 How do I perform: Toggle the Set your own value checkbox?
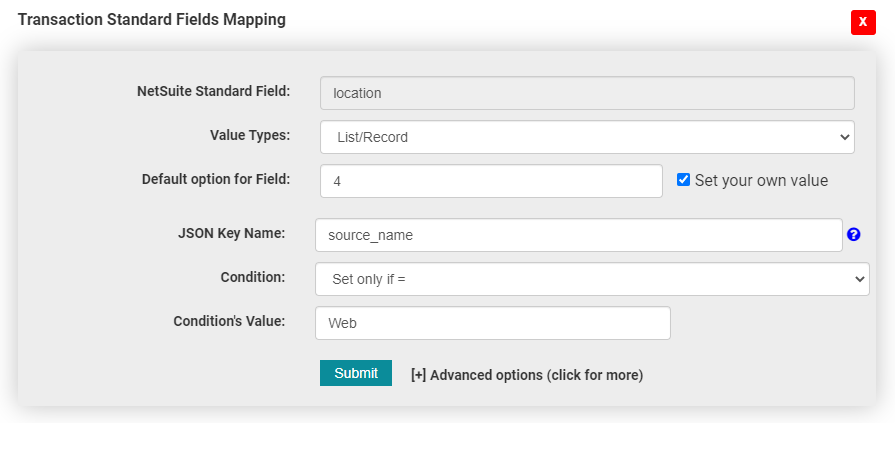tap(684, 180)
